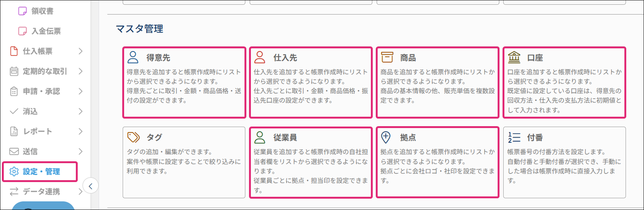Expand the 定期的な取引 menu arrow
This screenshot has width=644, height=210.
click(x=80, y=71)
